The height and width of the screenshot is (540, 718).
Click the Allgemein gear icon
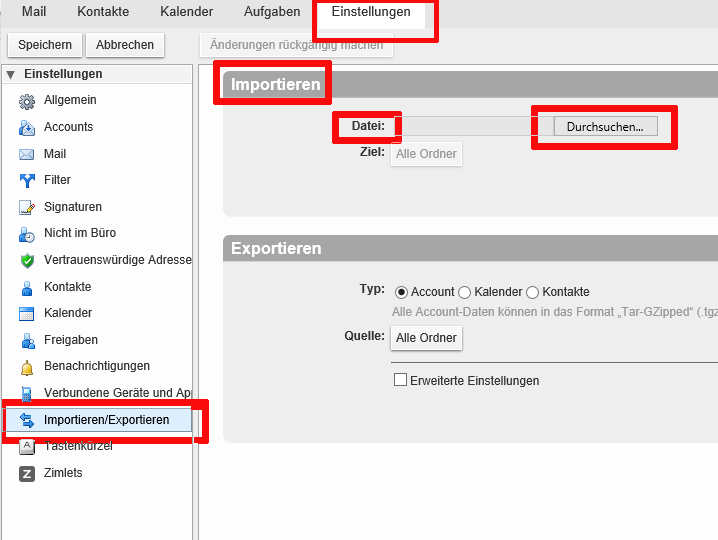(27, 101)
